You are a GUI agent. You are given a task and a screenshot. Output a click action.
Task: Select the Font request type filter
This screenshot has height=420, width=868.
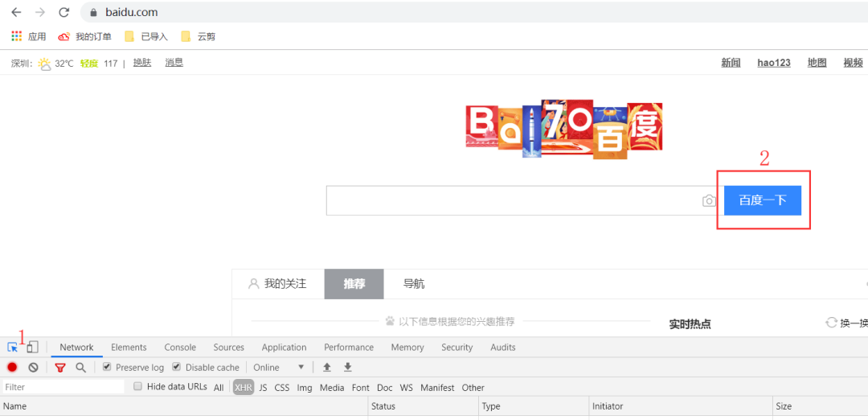(360, 387)
